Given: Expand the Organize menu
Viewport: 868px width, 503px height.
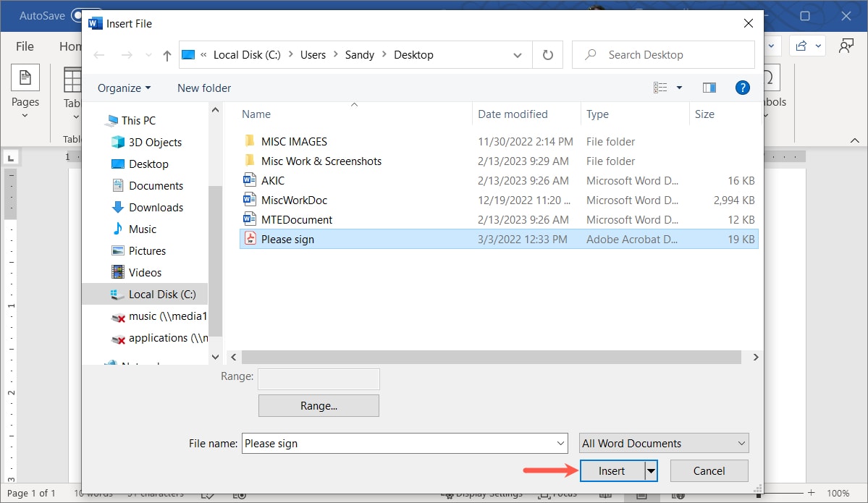Looking at the screenshot, I should click(123, 88).
